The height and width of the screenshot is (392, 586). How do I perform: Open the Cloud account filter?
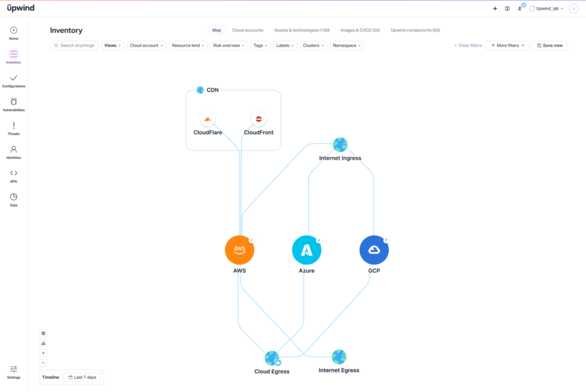(x=146, y=46)
